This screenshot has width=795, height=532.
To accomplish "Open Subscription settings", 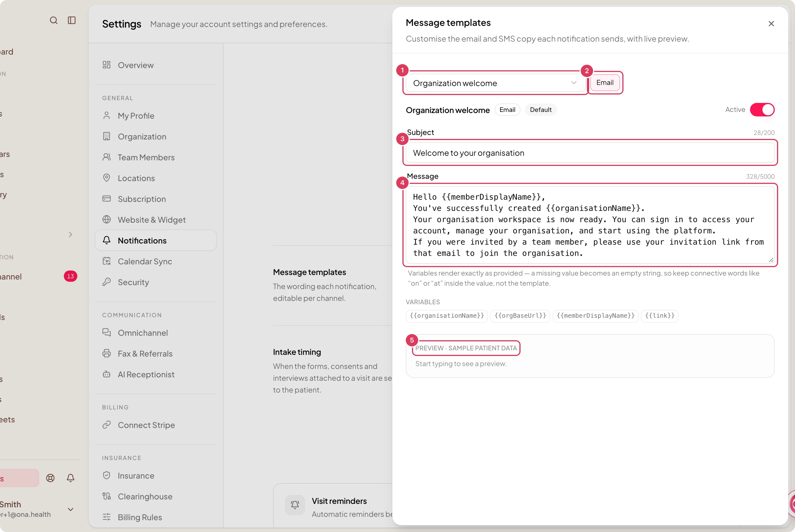I will pyautogui.click(x=156, y=199).
